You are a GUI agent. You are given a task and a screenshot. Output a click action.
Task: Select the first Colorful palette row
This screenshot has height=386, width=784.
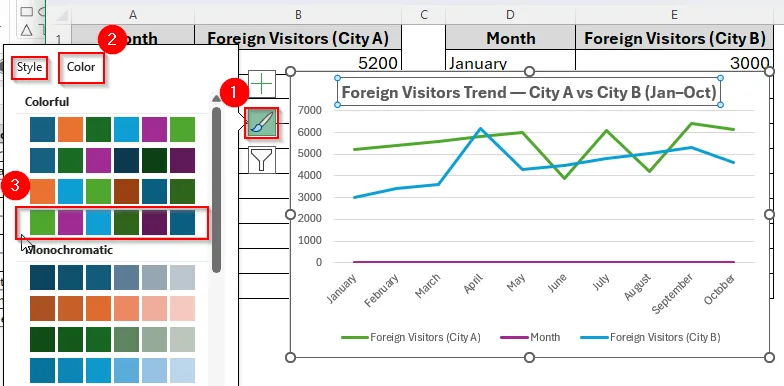[112, 130]
